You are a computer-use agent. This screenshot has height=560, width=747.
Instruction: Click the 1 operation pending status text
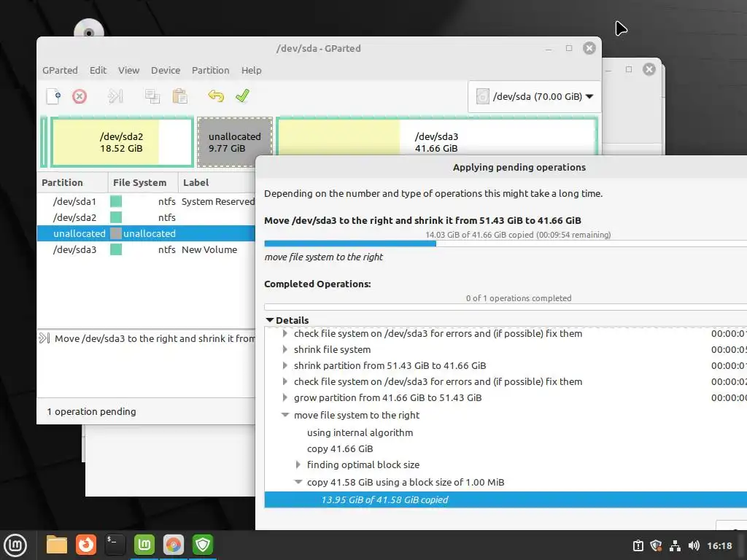tap(91, 411)
